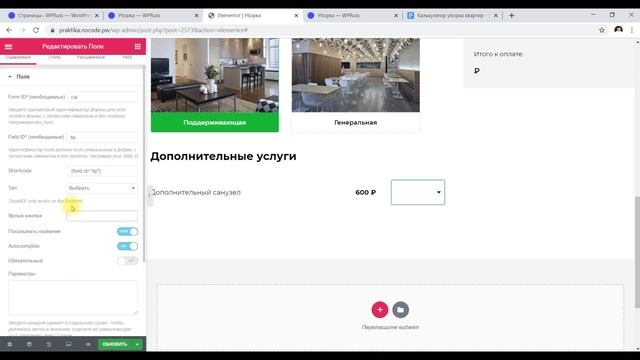Click the ОБНОВИТЬ update button
Screen dimensions: 640x360
[115, 344]
